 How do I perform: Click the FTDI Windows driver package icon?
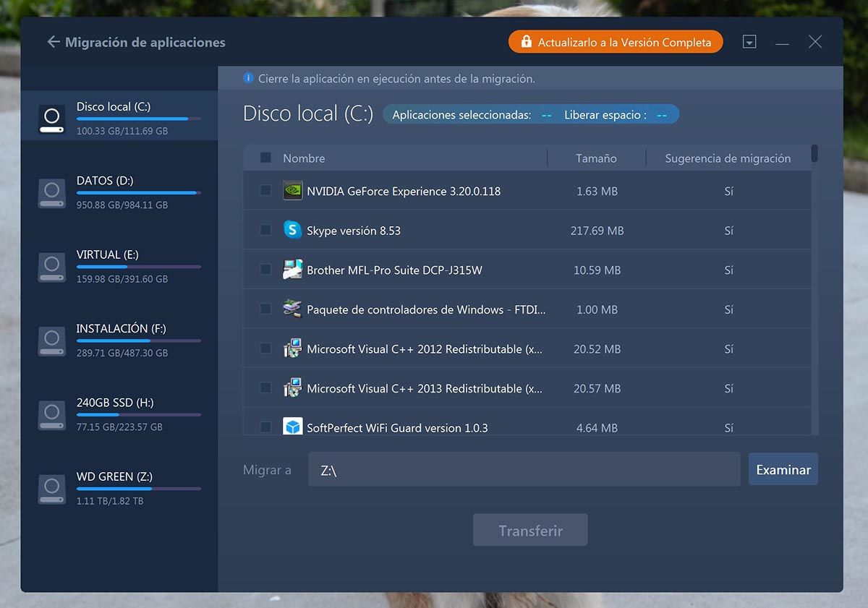pos(292,309)
